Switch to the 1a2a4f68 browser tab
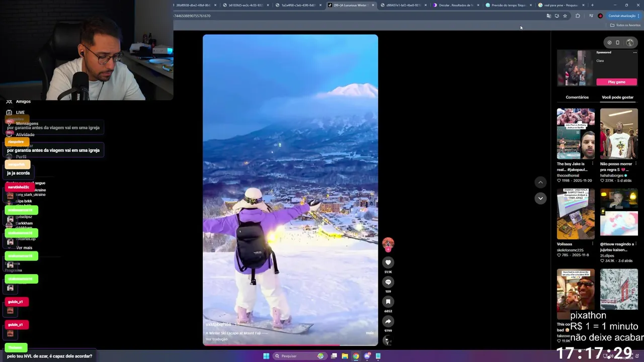The width and height of the screenshot is (644, 362). pyautogui.click(x=298, y=5)
